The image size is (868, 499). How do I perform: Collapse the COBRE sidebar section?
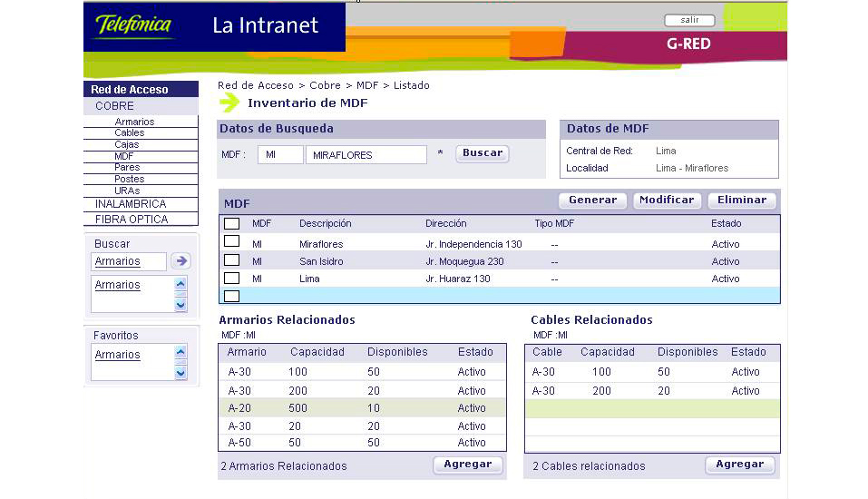[x=114, y=106]
